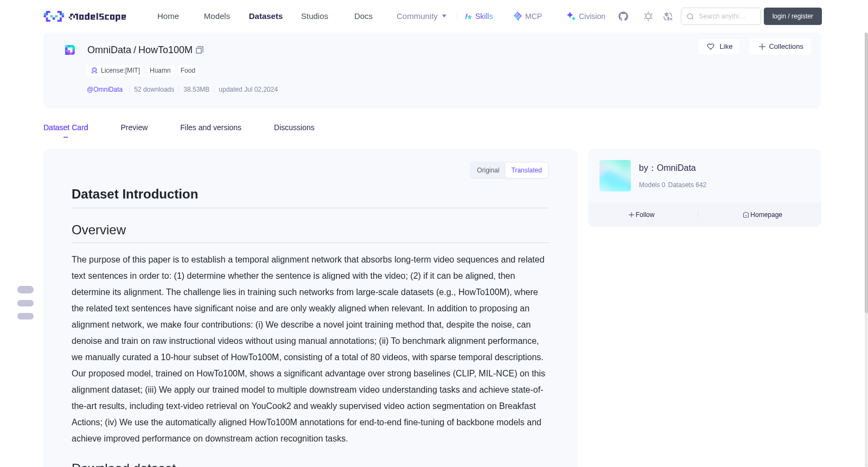Click the 38.53MB size text

point(196,89)
